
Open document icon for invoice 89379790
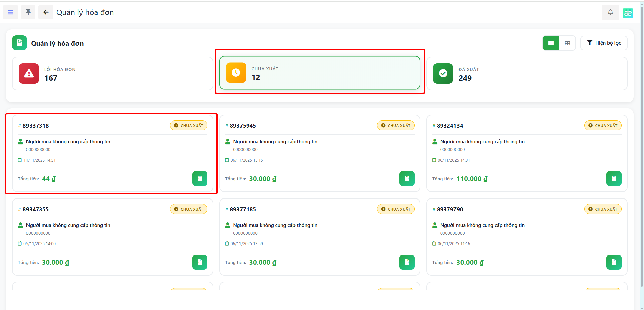point(614,262)
